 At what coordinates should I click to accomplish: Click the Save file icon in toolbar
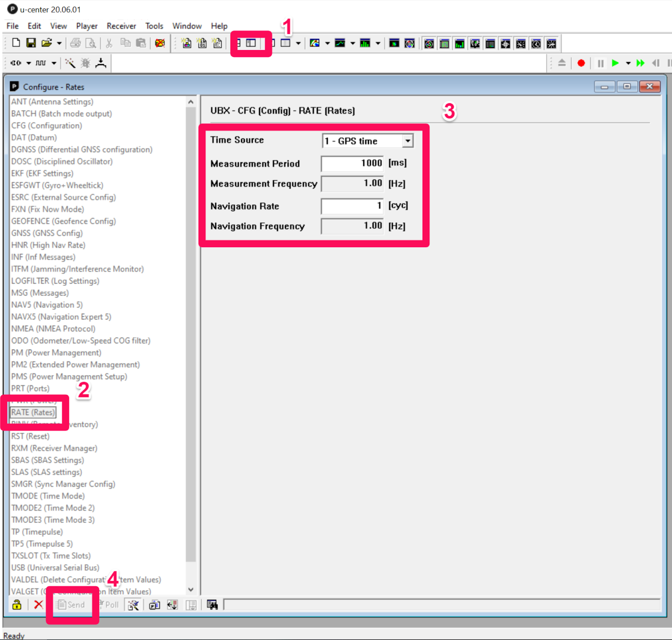click(x=31, y=43)
